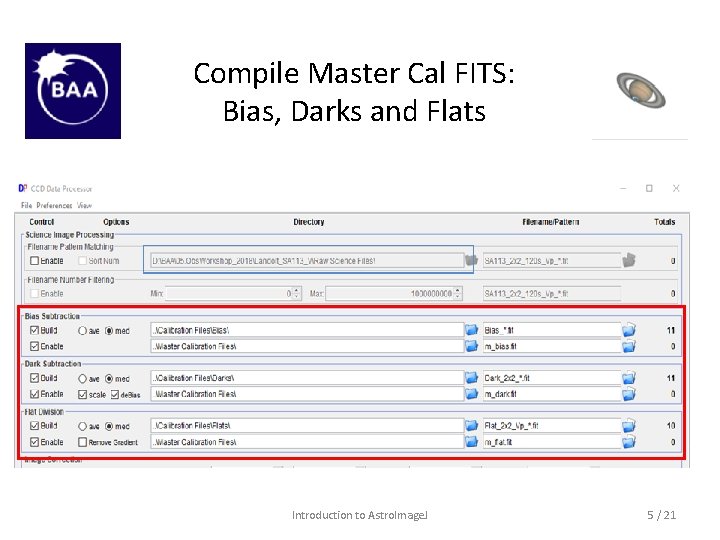Click the Min value stepper arrows
Viewport: 720px width, 540px height.
coord(297,293)
